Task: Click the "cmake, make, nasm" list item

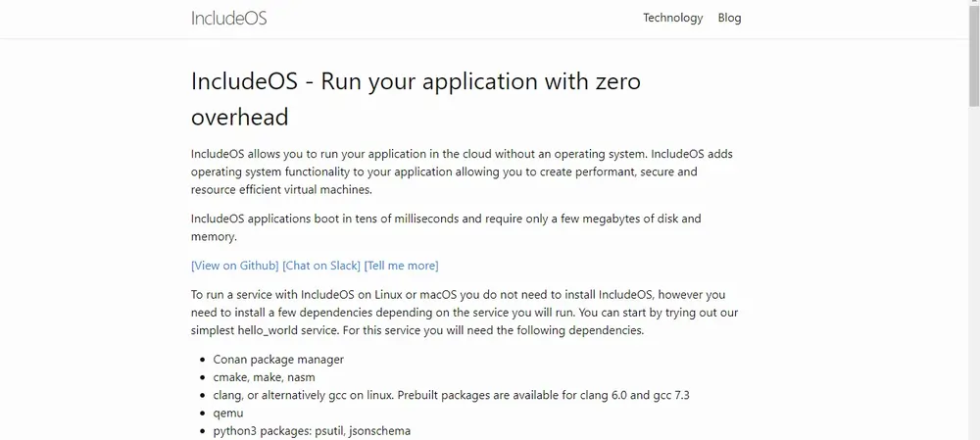Action: pyautogui.click(x=264, y=376)
